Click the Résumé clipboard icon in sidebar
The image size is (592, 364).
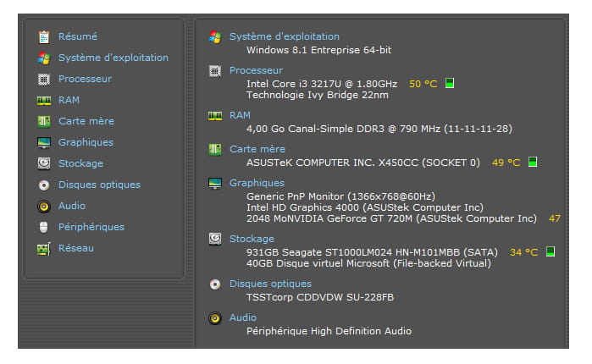coord(44,37)
